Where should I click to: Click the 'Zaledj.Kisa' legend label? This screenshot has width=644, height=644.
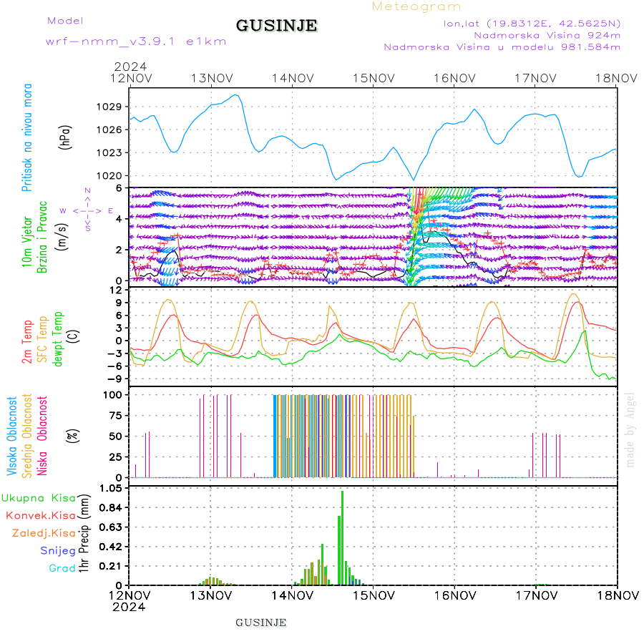point(44,533)
